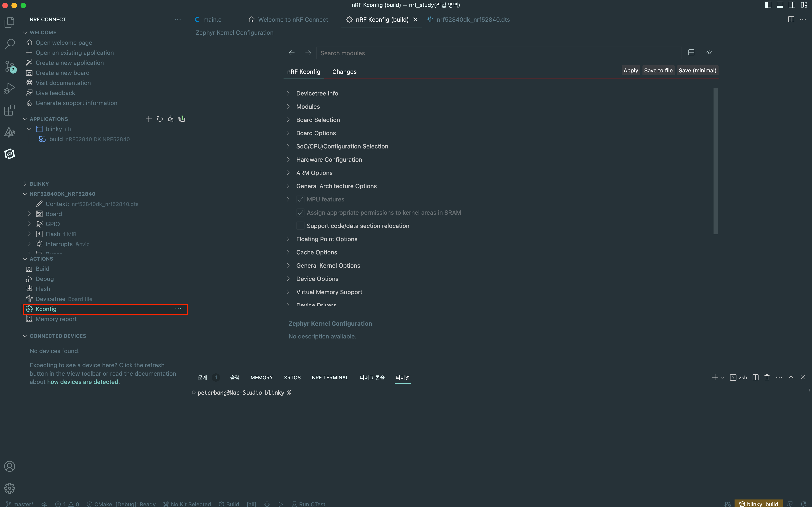Click the Save to file button
The height and width of the screenshot is (507, 812).
point(658,70)
